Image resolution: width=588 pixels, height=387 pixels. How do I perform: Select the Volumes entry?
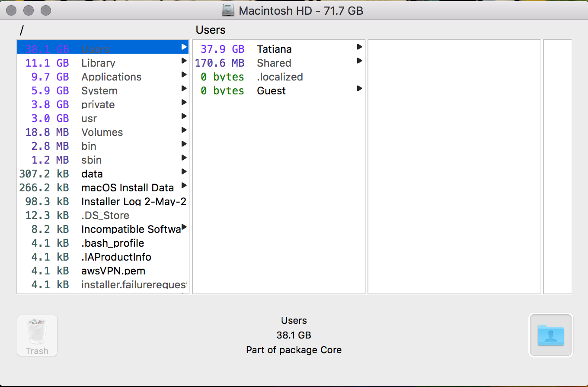[102, 132]
